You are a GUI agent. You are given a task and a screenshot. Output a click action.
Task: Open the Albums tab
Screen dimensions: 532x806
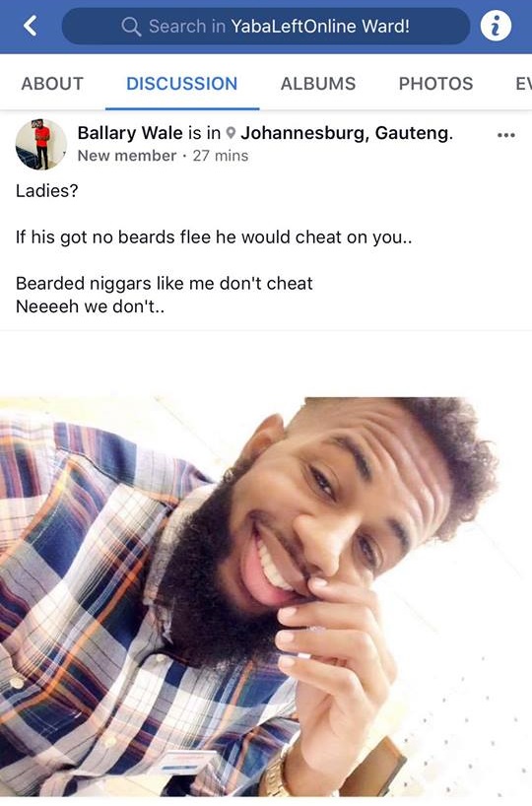point(317,84)
